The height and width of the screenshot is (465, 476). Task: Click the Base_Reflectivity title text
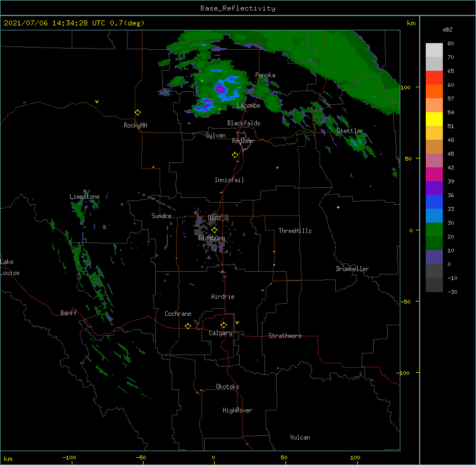point(238,8)
